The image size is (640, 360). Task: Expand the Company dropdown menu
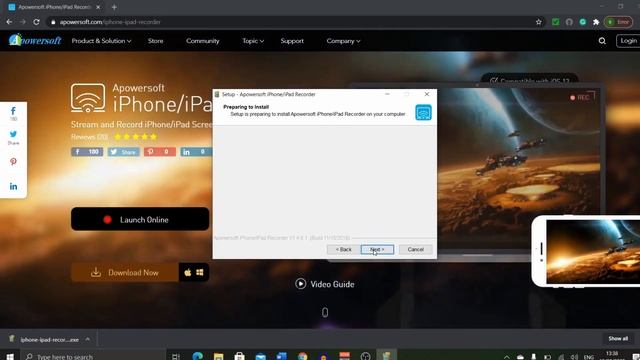pyautogui.click(x=343, y=41)
